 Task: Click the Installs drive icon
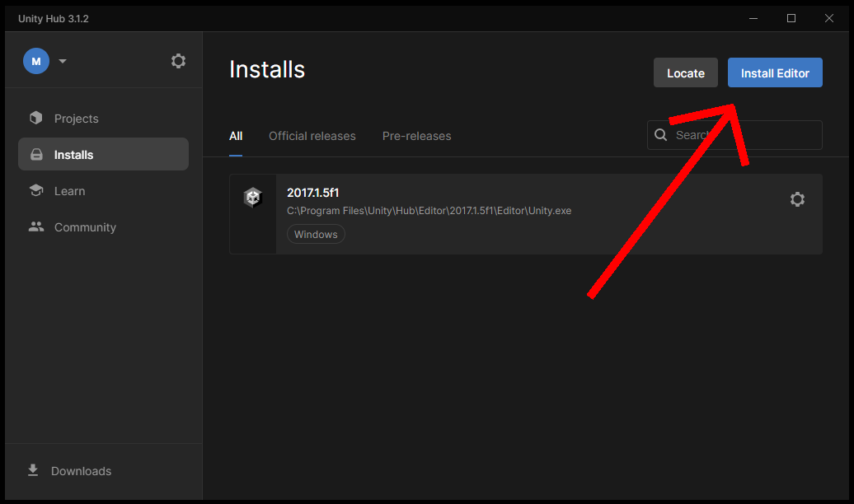click(x=36, y=155)
